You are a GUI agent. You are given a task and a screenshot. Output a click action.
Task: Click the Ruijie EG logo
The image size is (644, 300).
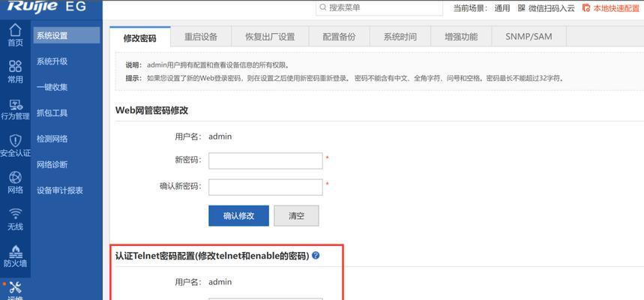coord(46,6)
